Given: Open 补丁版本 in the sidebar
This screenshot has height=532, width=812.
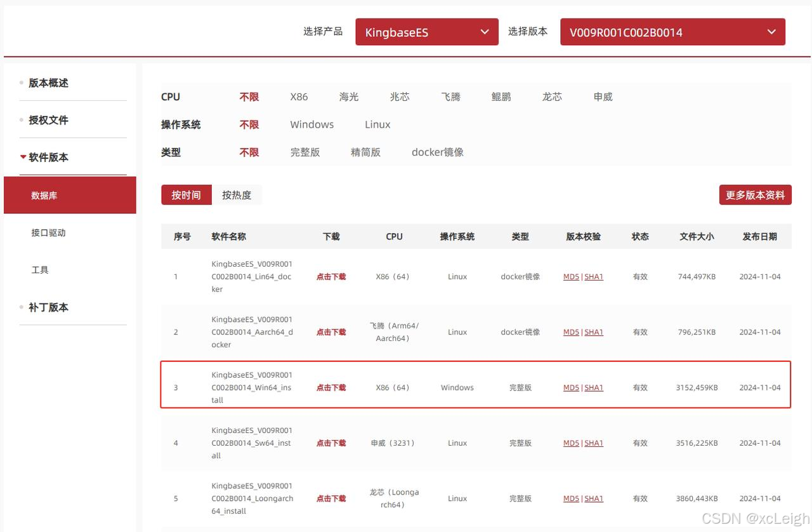Looking at the screenshot, I should [x=48, y=307].
